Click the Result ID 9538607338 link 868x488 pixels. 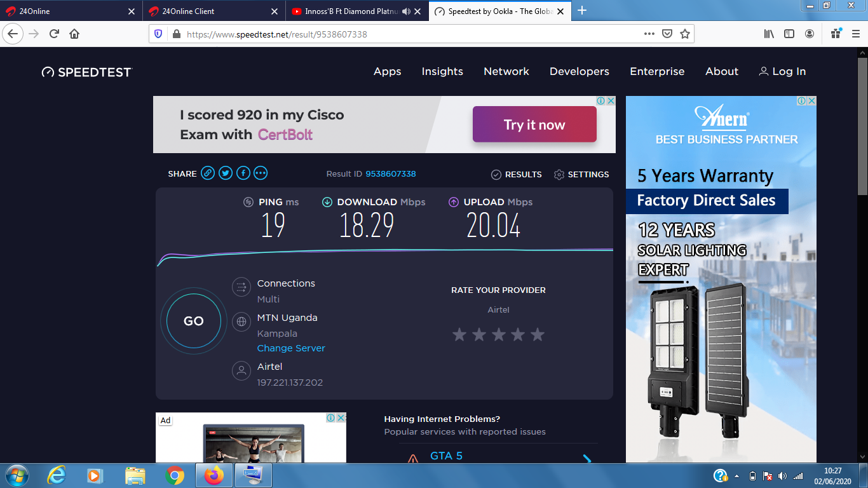tap(390, 174)
